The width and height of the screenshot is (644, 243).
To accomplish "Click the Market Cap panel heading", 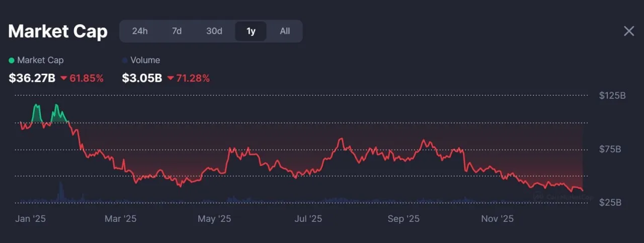I will tap(58, 31).
